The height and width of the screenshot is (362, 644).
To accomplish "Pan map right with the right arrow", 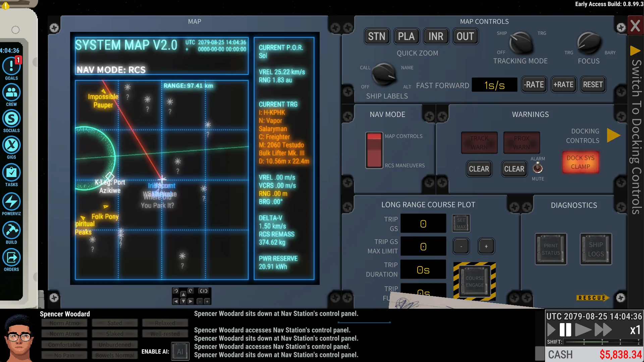I will (x=191, y=301).
